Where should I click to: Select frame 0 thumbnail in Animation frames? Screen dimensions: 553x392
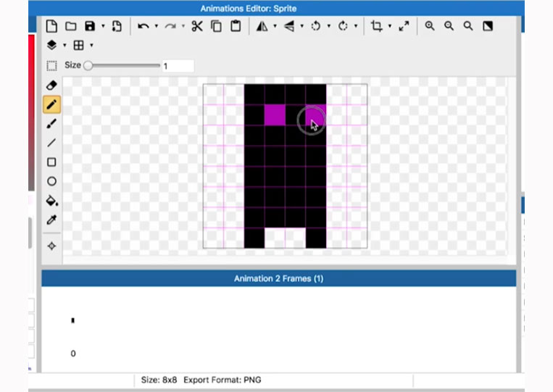pos(73,320)
